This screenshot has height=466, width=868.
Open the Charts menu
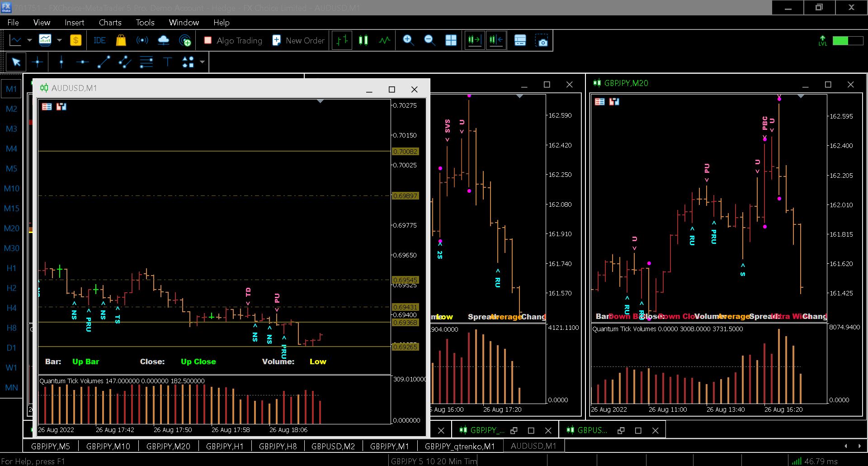[110, 23]
